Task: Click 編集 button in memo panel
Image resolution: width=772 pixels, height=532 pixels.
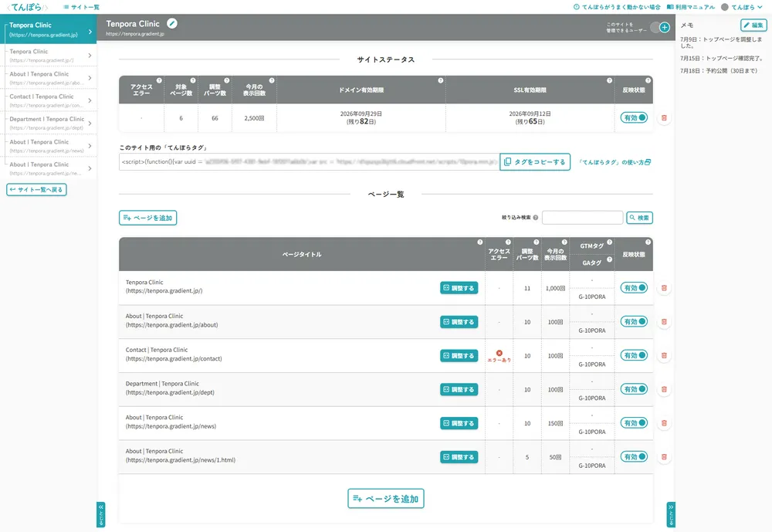Action: pyautogui.click(x=753, y=25)
